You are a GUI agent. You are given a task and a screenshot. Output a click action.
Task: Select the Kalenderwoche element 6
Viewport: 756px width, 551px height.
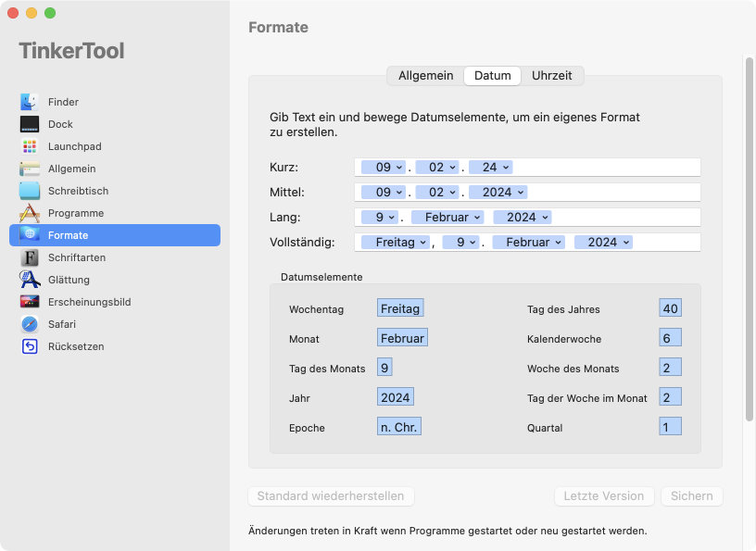670,338
